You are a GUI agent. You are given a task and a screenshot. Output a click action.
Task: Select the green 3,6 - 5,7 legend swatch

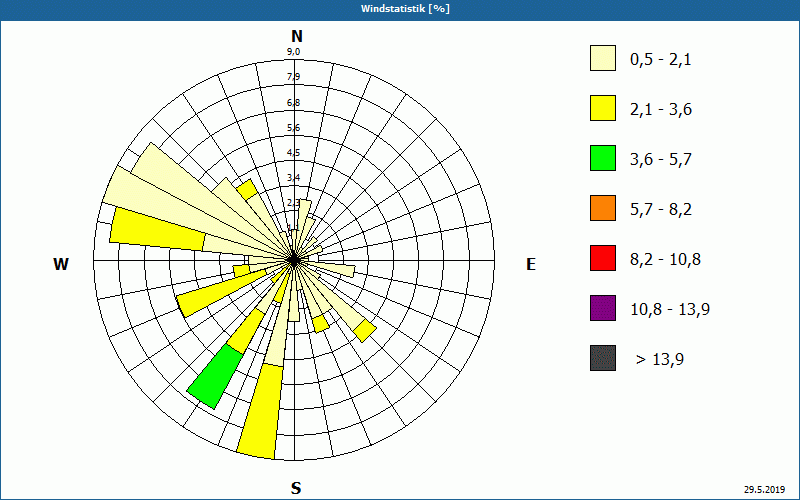(x=603, y=158)
